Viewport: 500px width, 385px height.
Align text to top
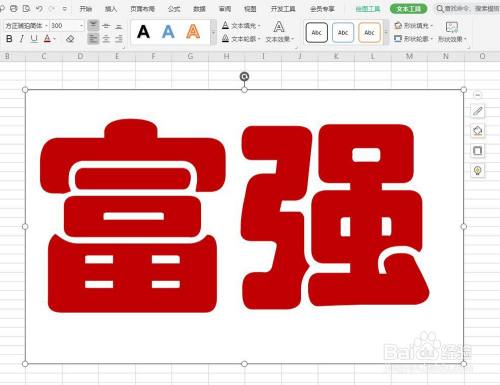pos(93,26)
